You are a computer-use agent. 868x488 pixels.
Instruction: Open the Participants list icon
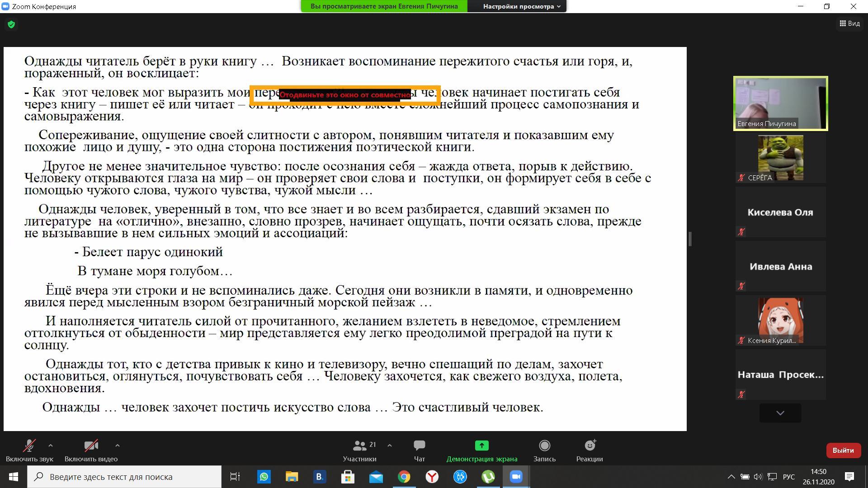pyautogui.click(x=360, y=446)
